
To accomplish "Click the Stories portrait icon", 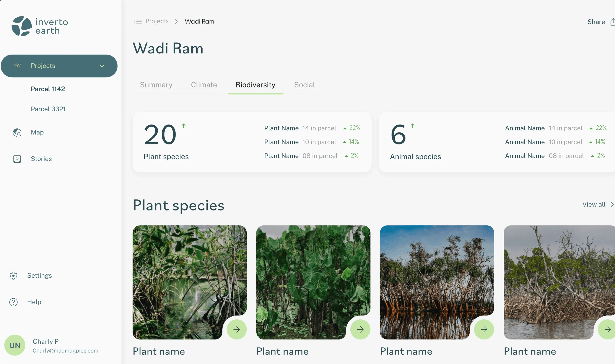I will click(x=17, y=159).
